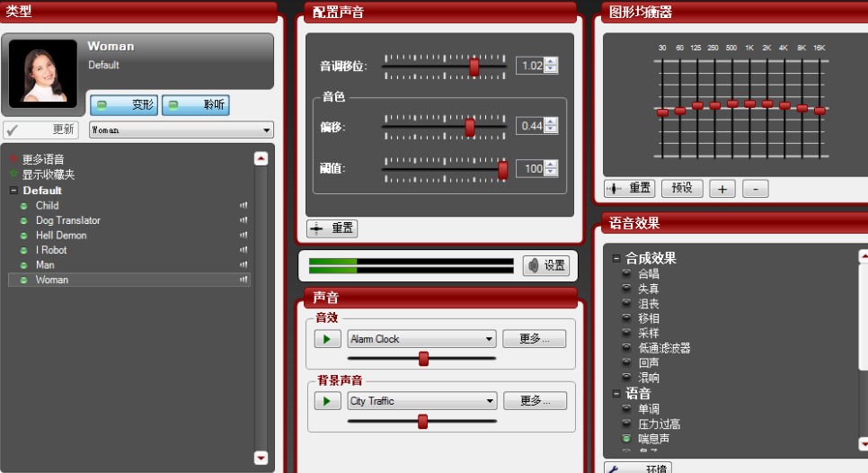This screenshot has height=473, width=868.
Task: Click voice list scroll up arrow
Action: pos(261,159)
